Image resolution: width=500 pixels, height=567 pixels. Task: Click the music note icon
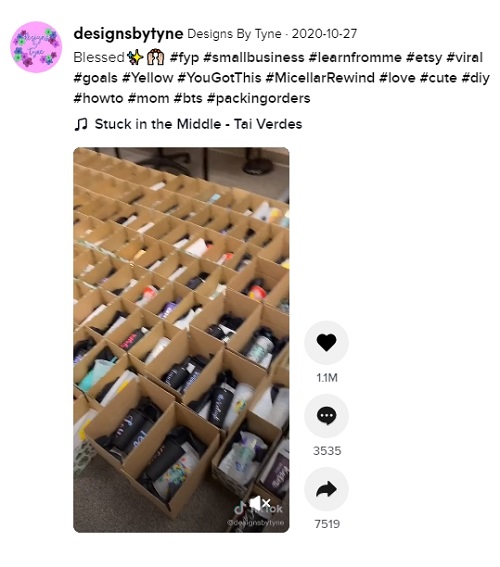(x=81, y=124)
